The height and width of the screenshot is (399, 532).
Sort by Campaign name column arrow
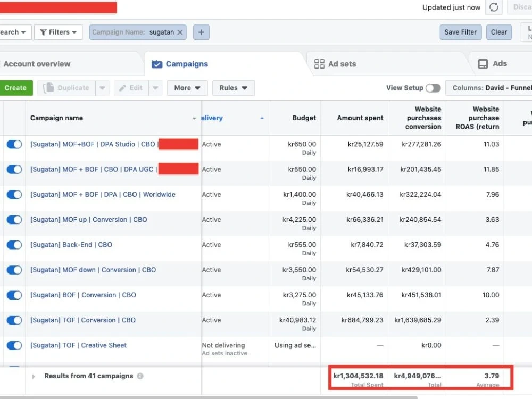194,119
